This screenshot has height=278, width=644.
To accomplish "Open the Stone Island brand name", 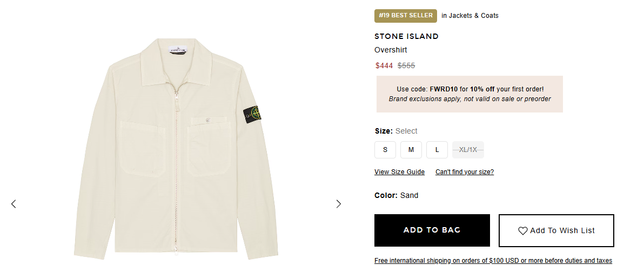I will click(x=406, y=36).
